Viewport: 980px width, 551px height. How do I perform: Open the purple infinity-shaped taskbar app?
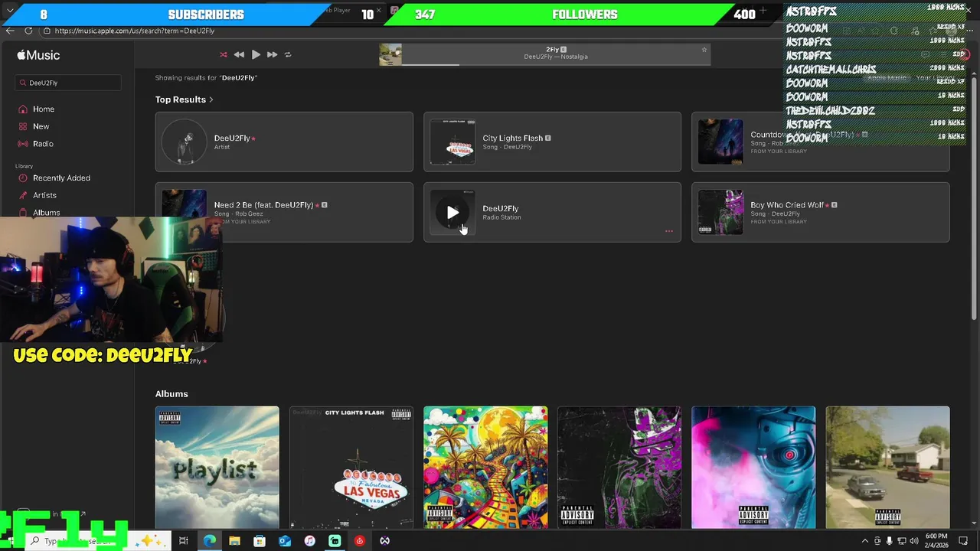384,541
